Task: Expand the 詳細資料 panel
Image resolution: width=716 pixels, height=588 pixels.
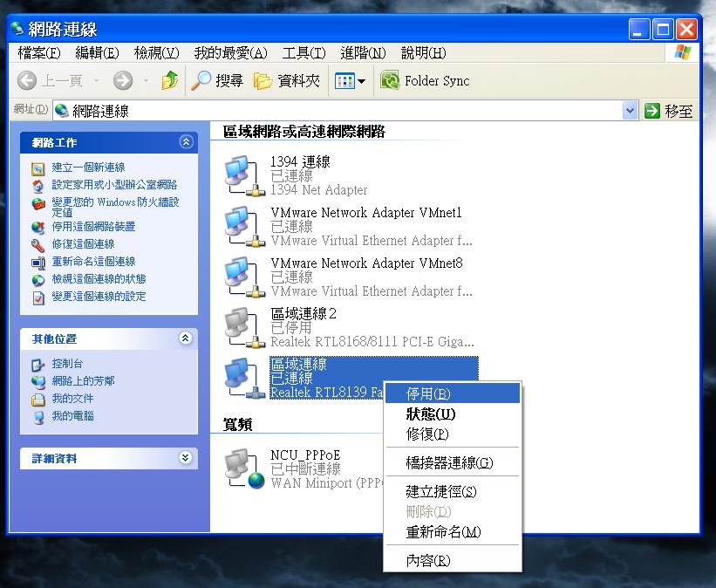Action: click(x=185, y=457)
